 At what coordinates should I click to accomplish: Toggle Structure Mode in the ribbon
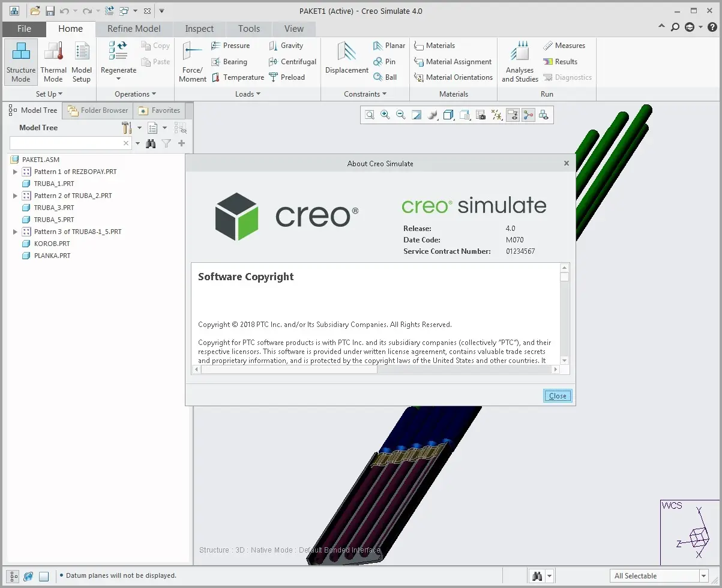20,61
